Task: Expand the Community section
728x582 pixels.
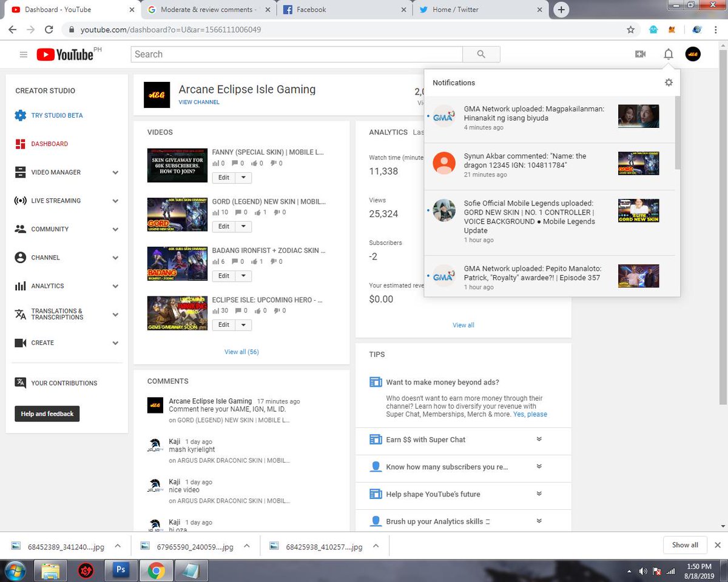Action: click(x=115, y=230)
